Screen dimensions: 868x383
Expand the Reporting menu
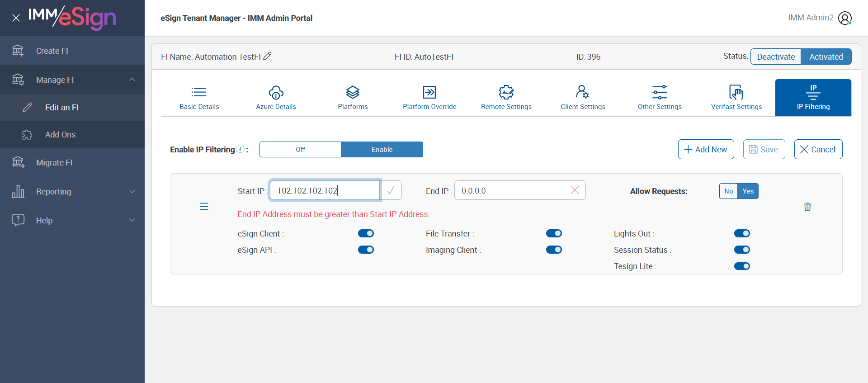(x=132, y=191)
